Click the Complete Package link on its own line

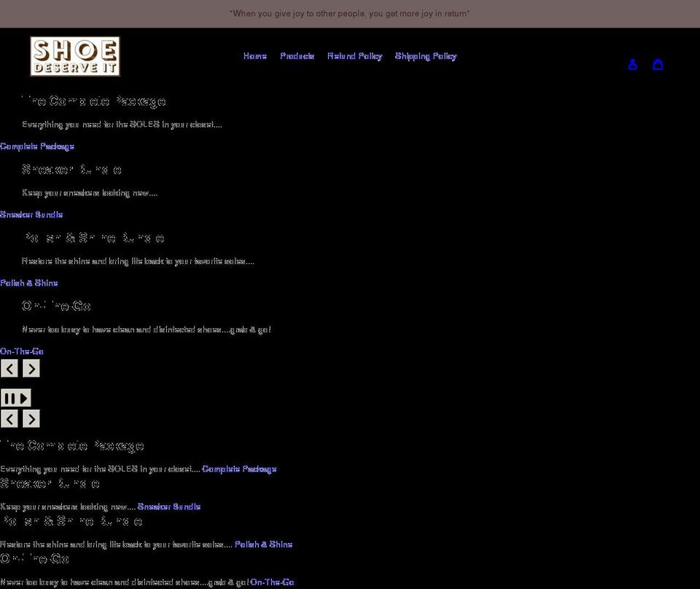pos(37,147)
